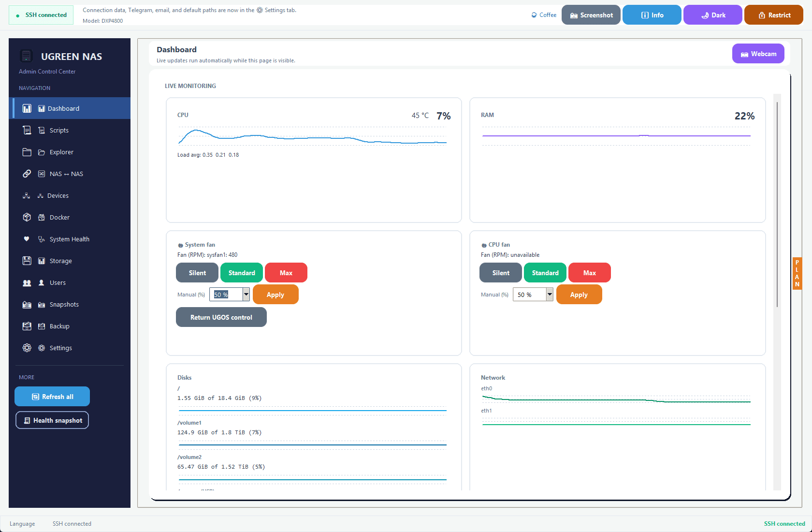The height and width of the screenshot is (532, 812).
Task: Click the Language option in the footer
Action: point(22,524)
